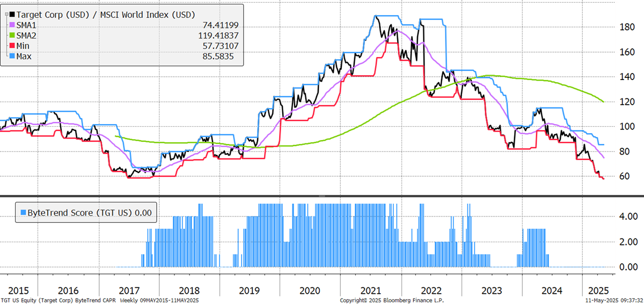This screenshot has height=304, width=644.
Task: Click the 2020 year label on time axis
Action: tap(310, 290)
